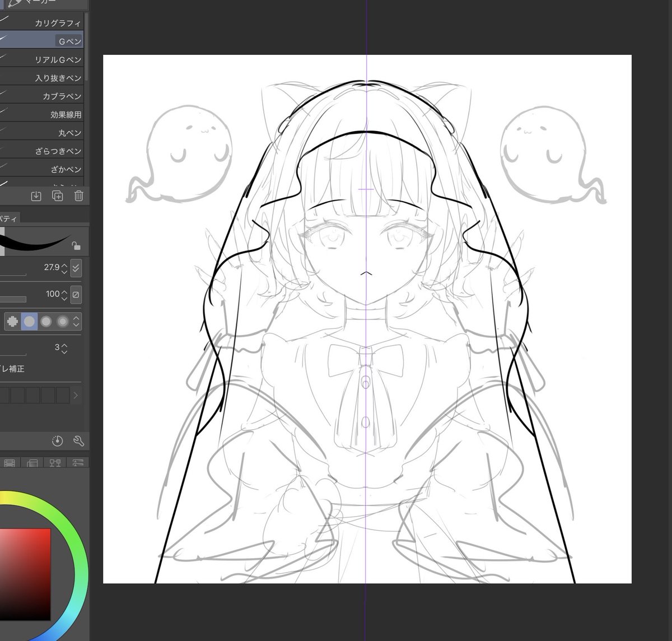The width and height of the screenshot is (672, 641).
Task: Open the layered gradient panel tab icon
Action: 32,463
